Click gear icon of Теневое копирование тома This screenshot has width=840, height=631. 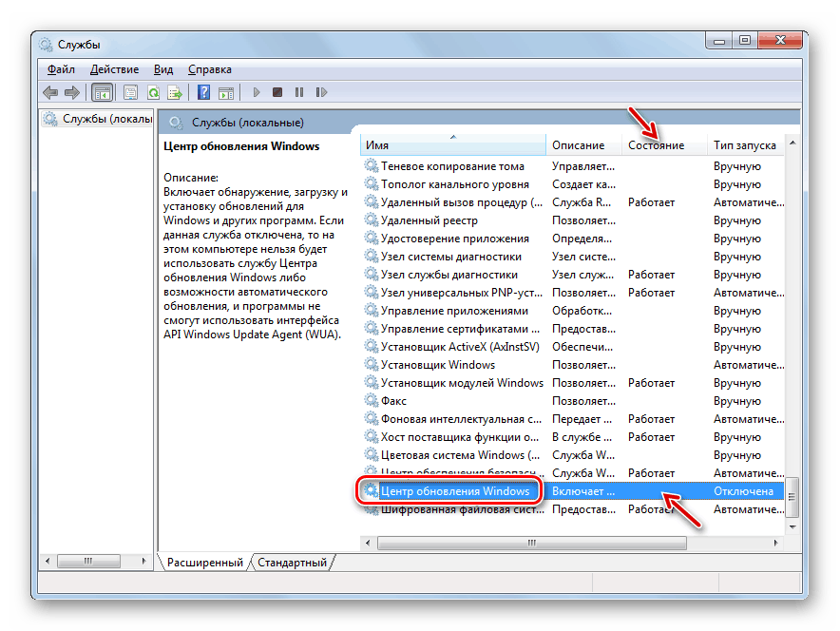[x=371, y=165]
